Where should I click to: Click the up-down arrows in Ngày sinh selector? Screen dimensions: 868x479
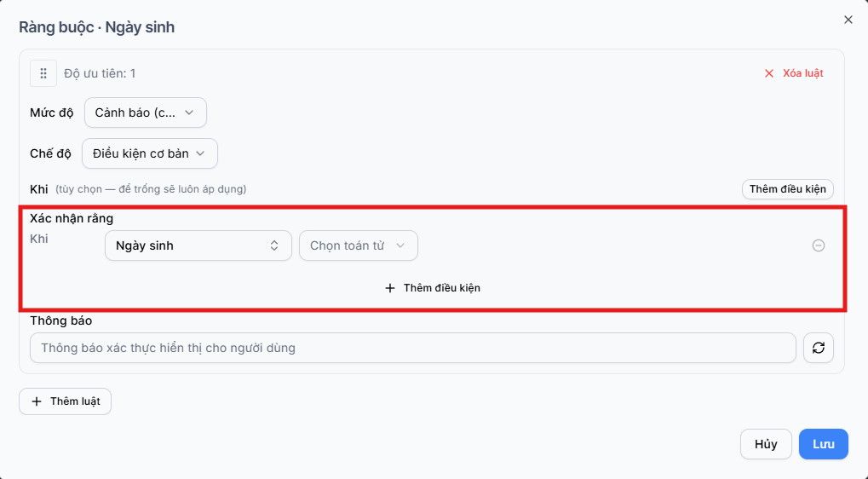coord(274,245)
